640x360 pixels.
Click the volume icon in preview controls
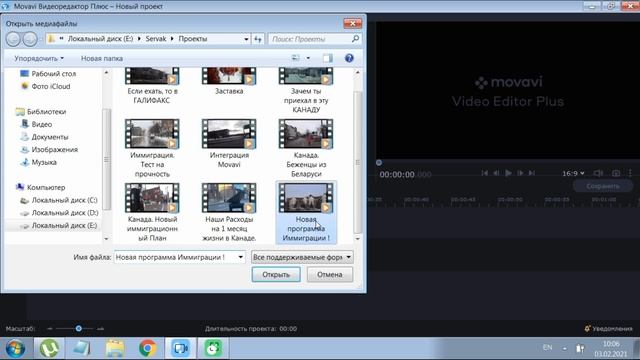(x=598, y=173)
